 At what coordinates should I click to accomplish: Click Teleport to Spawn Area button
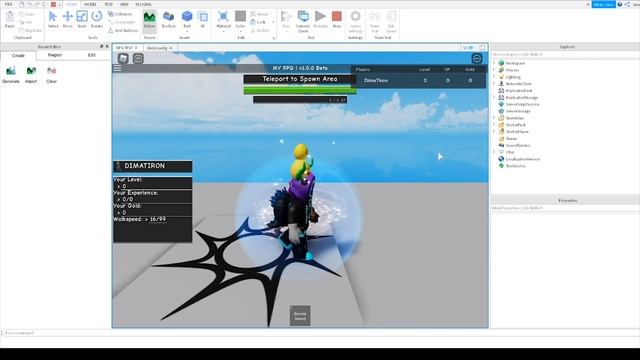click(300, 79)
